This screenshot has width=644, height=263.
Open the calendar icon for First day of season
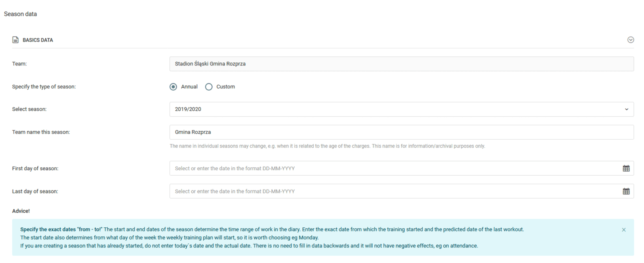[x=626, y=169]
